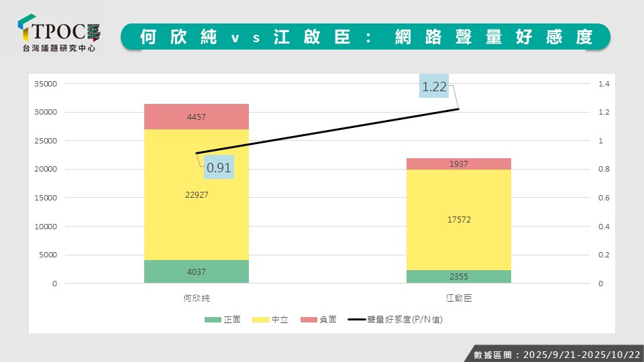Select the 何欣純 category axis label
644x362 pixels.
(x=197, y=298)
